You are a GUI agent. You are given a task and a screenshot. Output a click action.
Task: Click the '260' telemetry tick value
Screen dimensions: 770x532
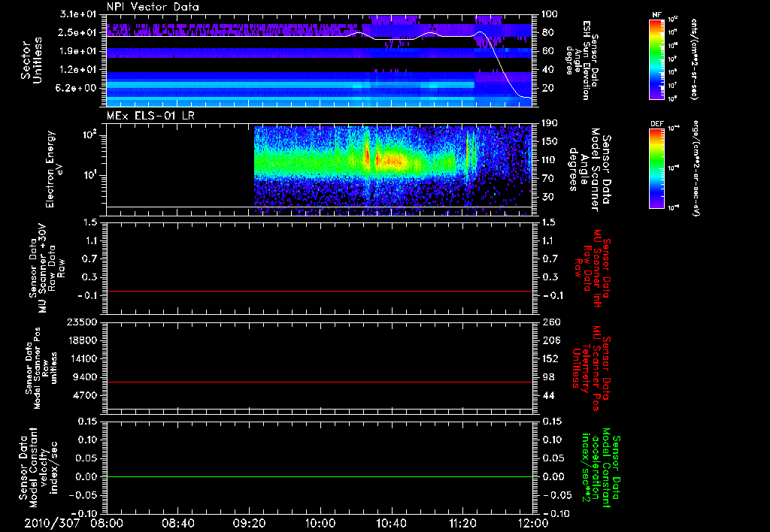click(x=551, y=322)
